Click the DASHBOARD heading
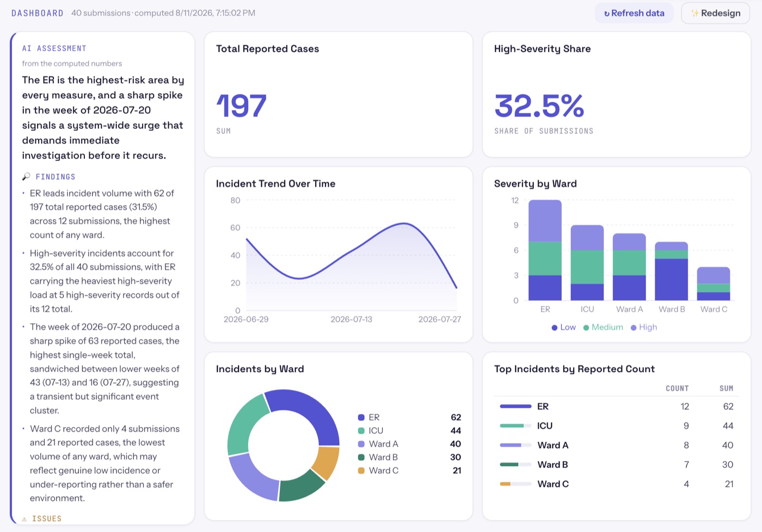The image size is (762, 532). tap(37, 13)
